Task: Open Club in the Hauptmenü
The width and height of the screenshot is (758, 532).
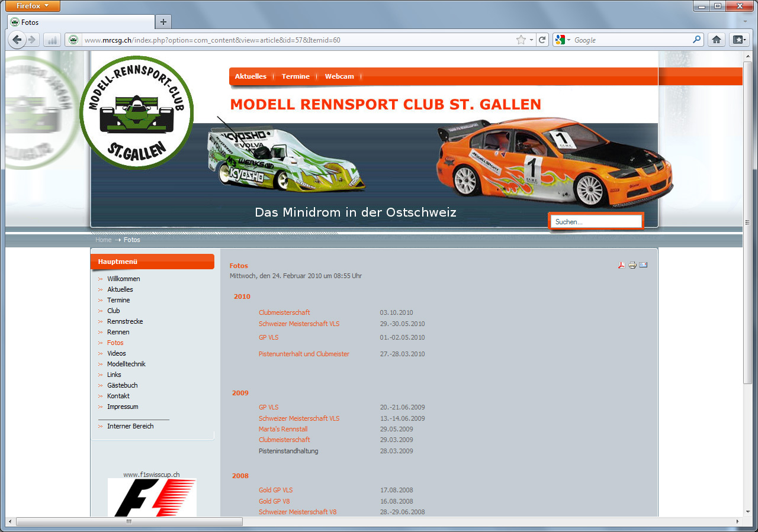Action: pos(114,311)
